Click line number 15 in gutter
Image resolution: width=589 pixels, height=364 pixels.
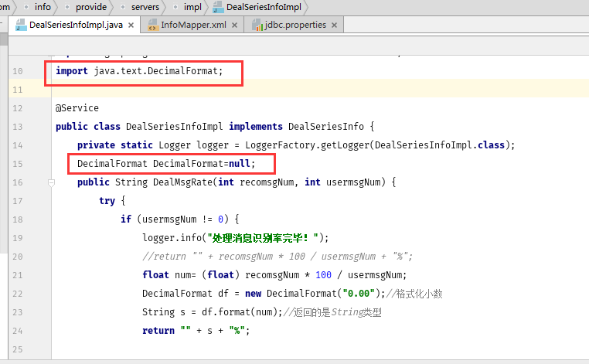click(17, 164)
